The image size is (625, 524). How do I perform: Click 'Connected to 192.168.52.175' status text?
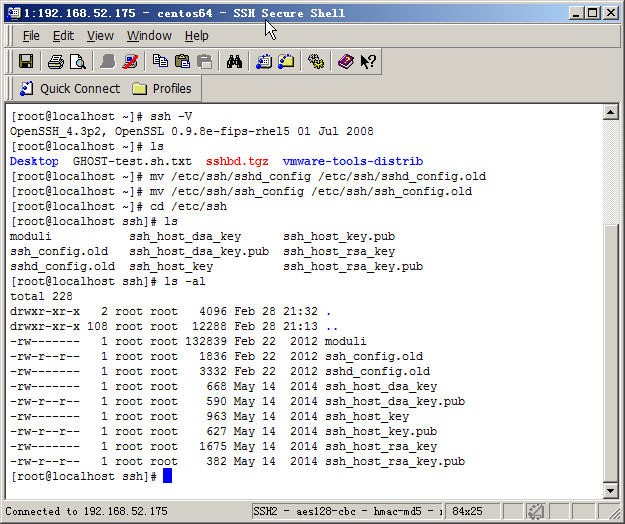pos(86,511)
